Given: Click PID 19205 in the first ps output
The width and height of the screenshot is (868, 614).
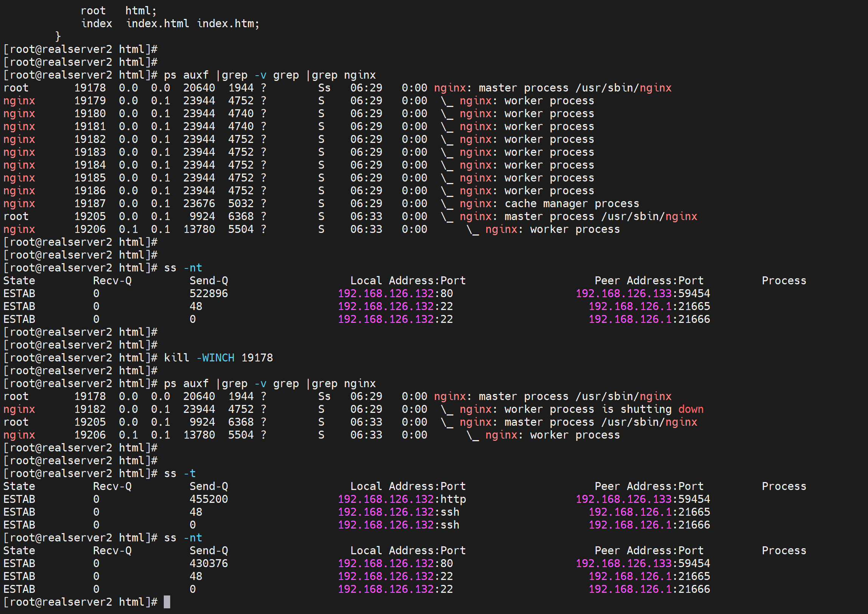Looking at the screenshot, I should (90, 216).
